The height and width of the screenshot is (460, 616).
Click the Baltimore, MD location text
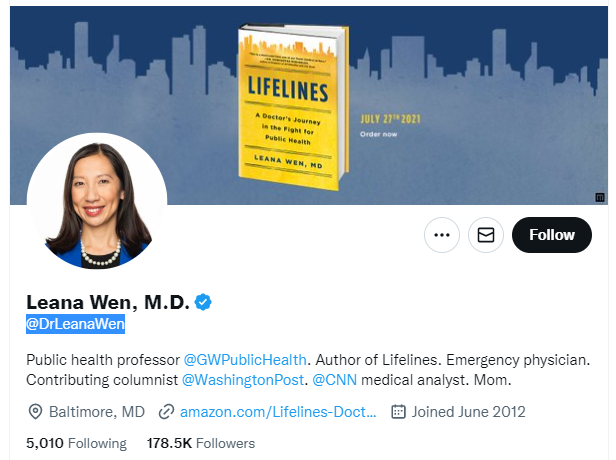coord(97,412)
